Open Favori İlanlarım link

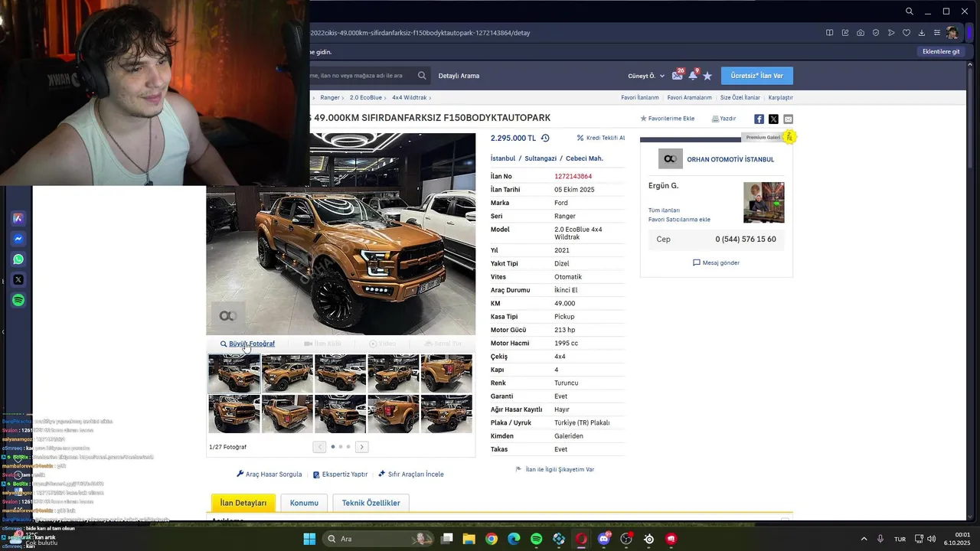[640, 98]
